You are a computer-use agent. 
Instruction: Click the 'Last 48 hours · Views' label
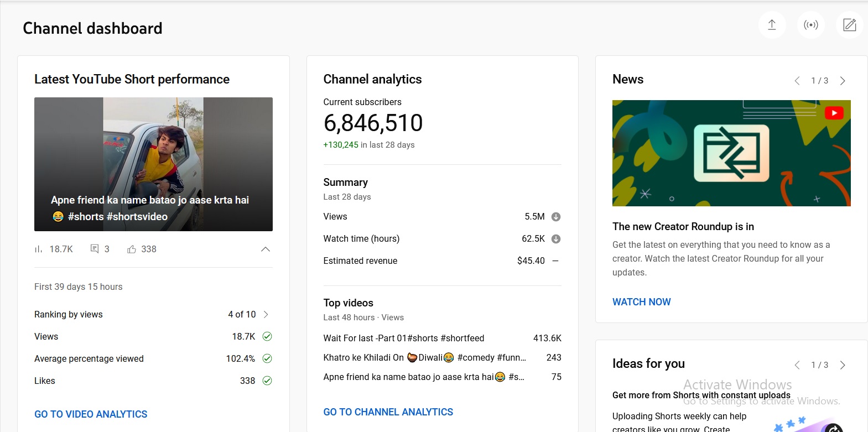(x=363, y=318)
